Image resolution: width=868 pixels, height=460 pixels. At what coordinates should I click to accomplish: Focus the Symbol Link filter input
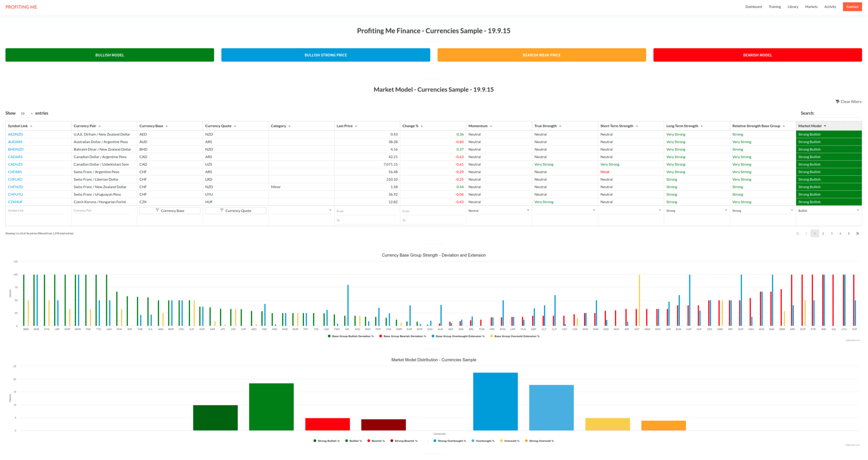pyautogui.click(x=36, y=211)
